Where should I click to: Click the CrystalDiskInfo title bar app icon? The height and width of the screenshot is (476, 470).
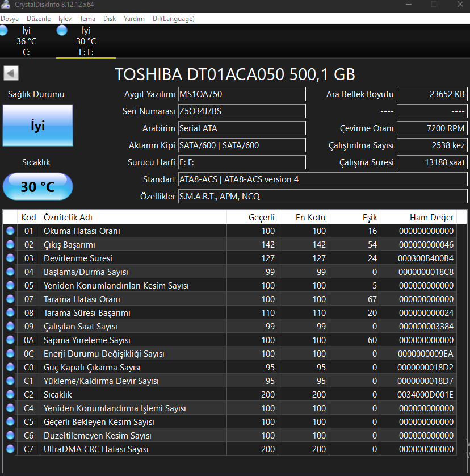click(x=5, y=5)
